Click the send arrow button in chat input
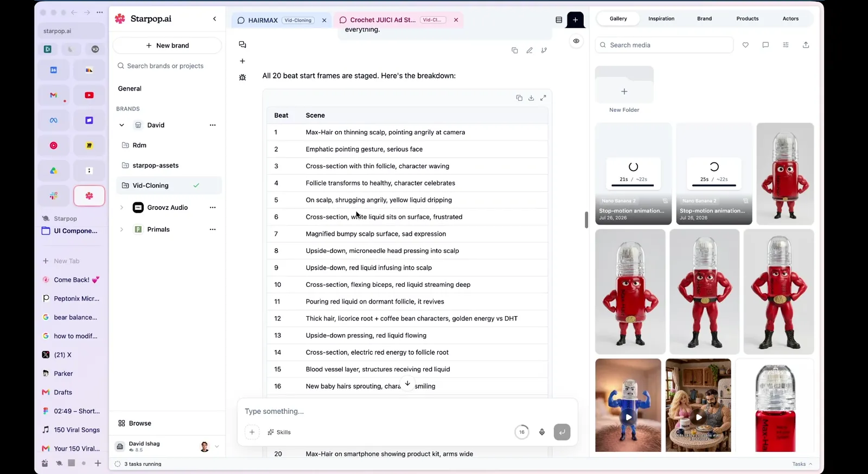This screenshot has width=868, height=474. 561,432
